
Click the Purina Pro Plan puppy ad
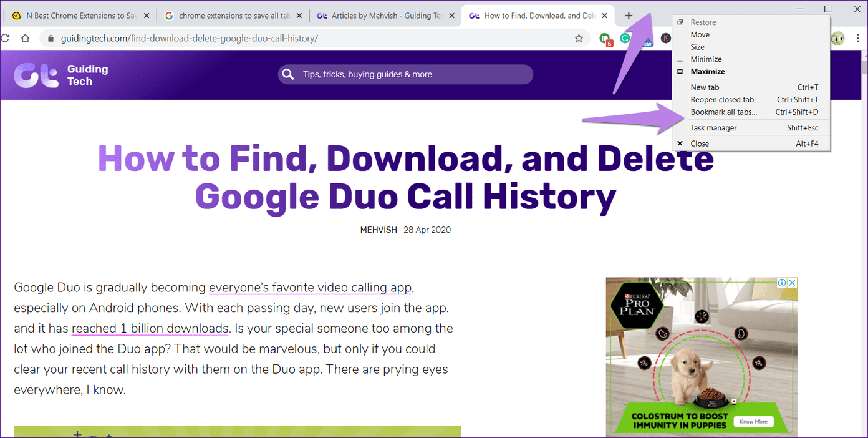pos(702,356)
